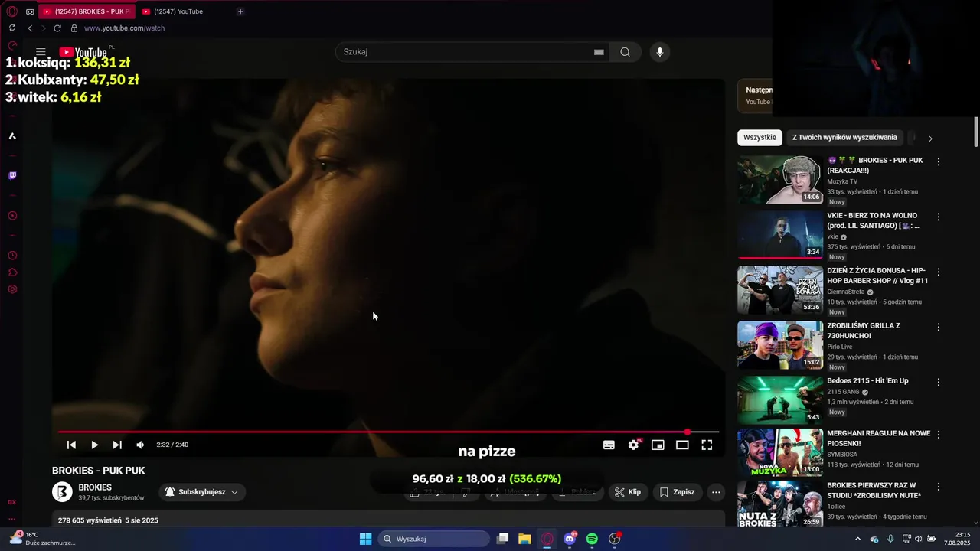
Task: Open video player settings gear
Action: click(x=633, y=445)
